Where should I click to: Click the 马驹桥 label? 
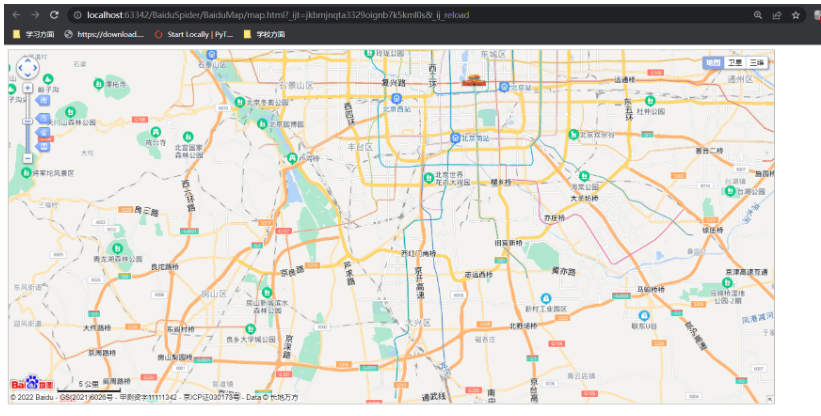(x=651, y=289)
